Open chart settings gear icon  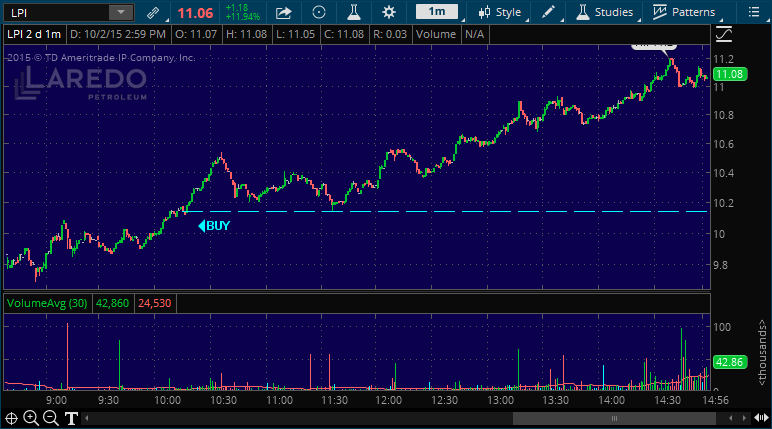point(389,13)
